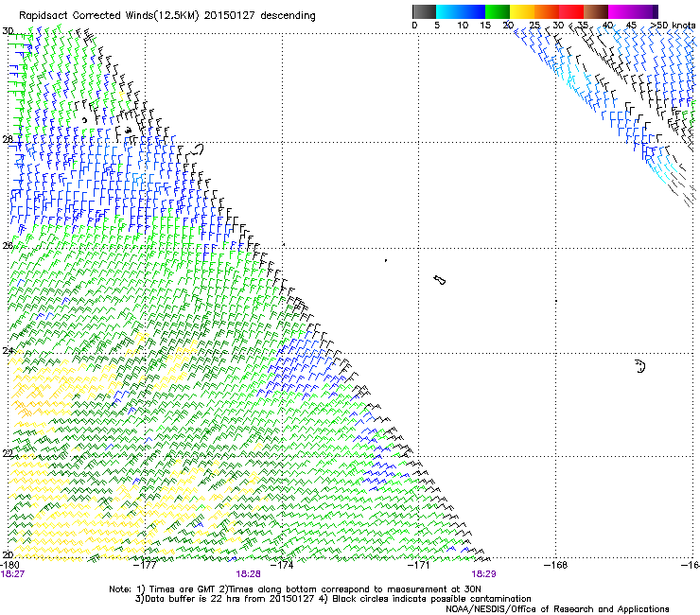Click the brown 35-40 knots legend swatch
This screenshot has height=615, width=700.
tap(596, 11)
